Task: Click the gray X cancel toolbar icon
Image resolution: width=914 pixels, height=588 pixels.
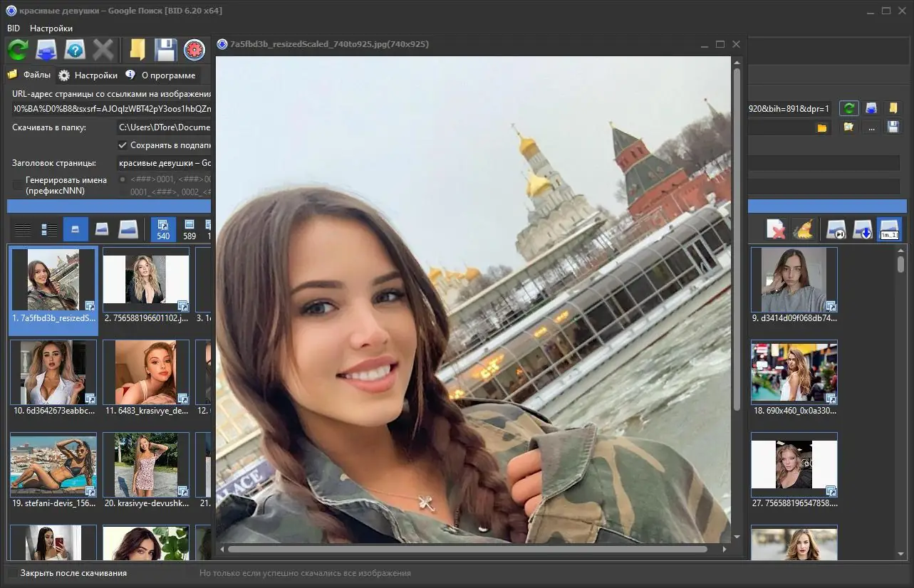Action: 103,50
